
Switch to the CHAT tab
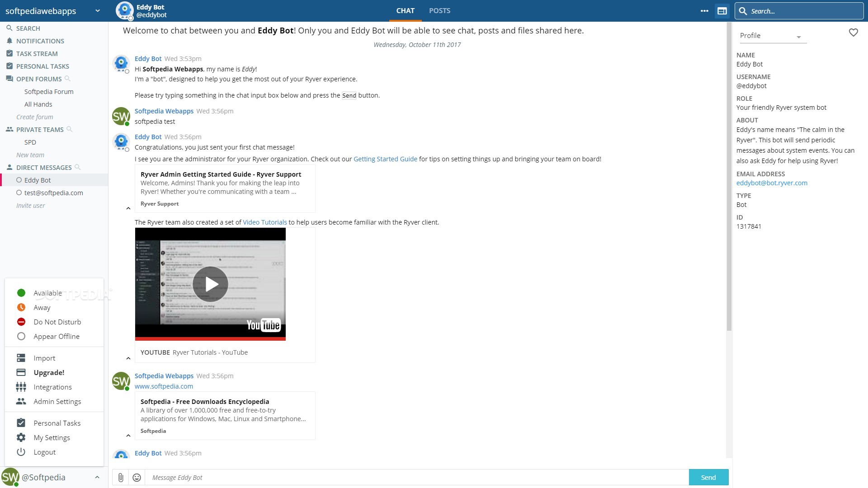coord(405,11)
